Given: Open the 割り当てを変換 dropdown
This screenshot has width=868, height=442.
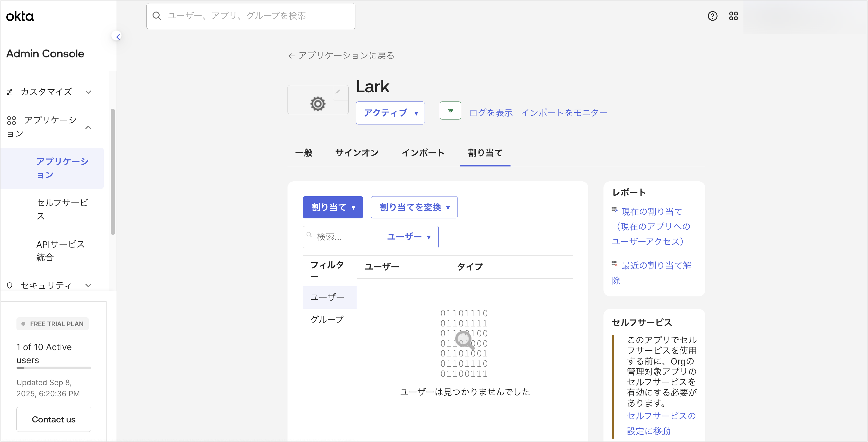Looking at the screenshot, I should click(414, 207).
